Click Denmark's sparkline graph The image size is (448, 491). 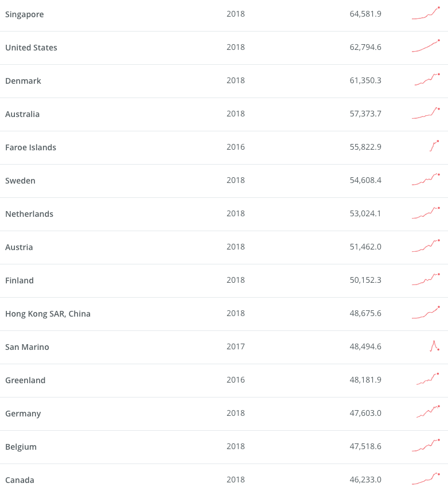click(427, 80)
